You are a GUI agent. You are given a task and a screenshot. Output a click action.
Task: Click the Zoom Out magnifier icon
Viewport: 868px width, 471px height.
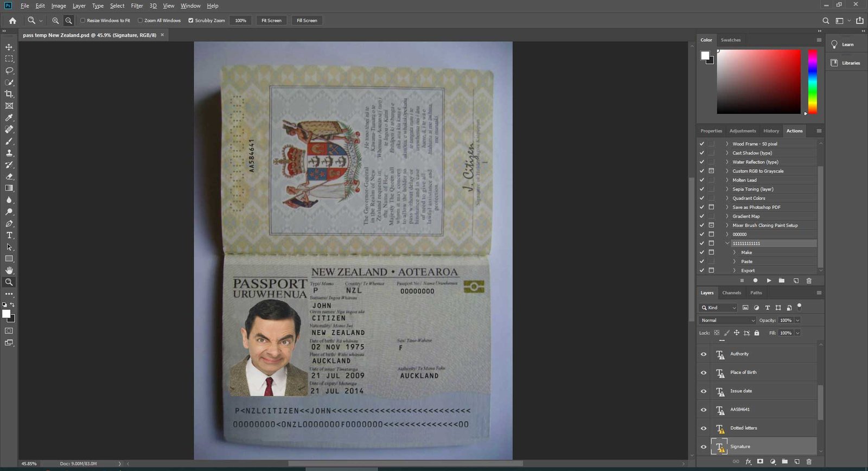click(x=68, y=21)
